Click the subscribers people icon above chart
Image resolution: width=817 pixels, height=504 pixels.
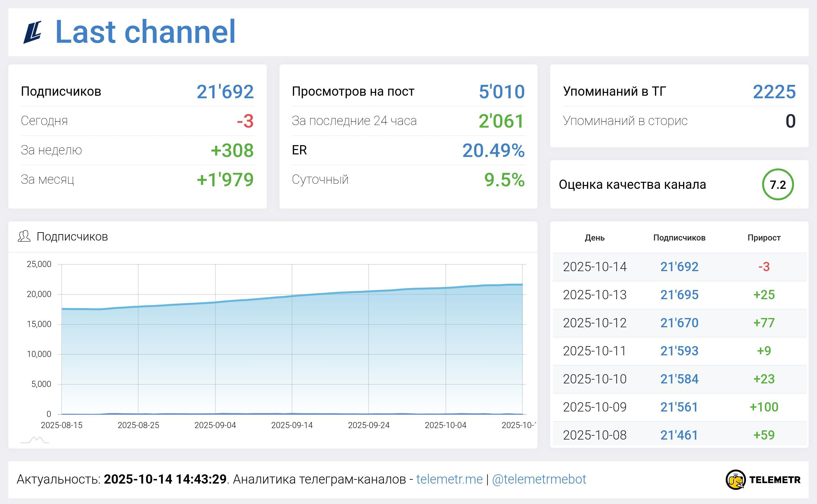coord(24,236)
